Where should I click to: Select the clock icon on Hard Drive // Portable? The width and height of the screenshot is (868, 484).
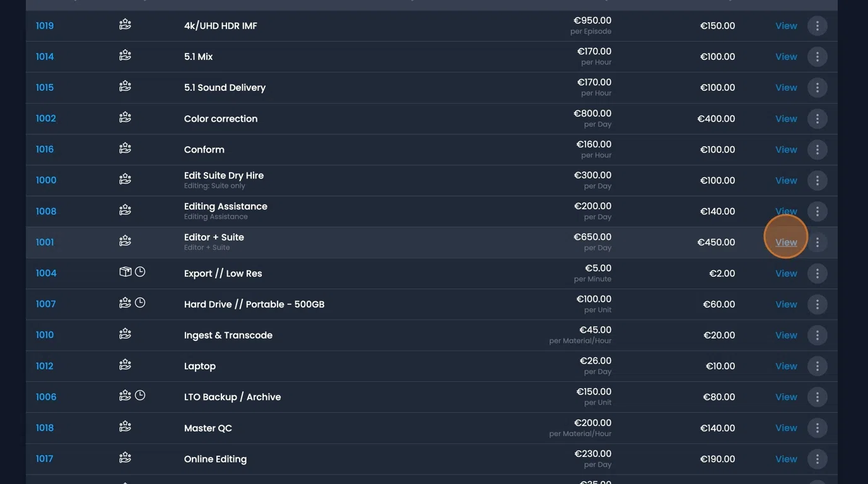[139, 302]
